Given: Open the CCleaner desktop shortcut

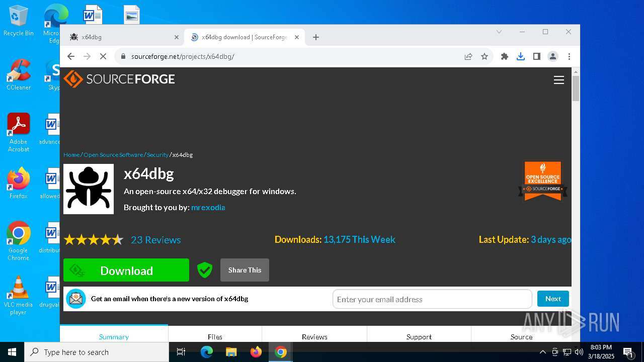Looking at the screenshot, I should pyautogui.click(x=19, y=75).
